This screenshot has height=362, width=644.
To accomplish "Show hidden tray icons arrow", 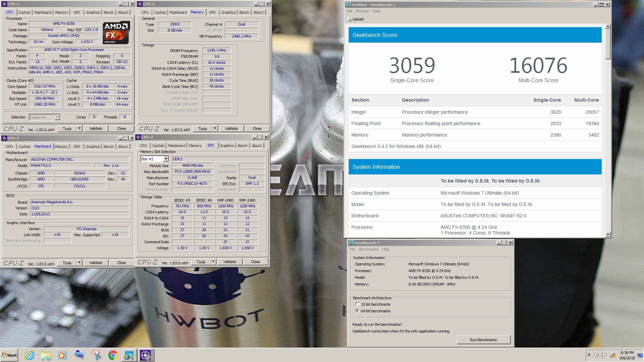I will tap(589, 355).
